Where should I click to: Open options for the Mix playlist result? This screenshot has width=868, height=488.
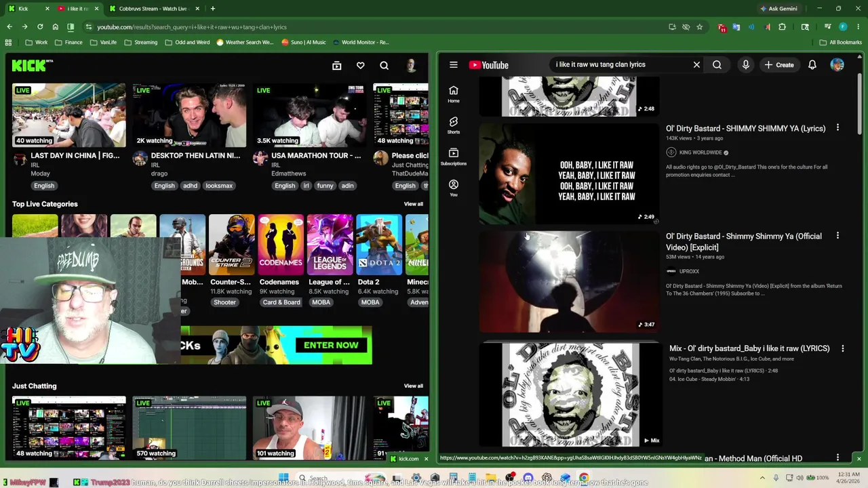click(x=842, y=348)
